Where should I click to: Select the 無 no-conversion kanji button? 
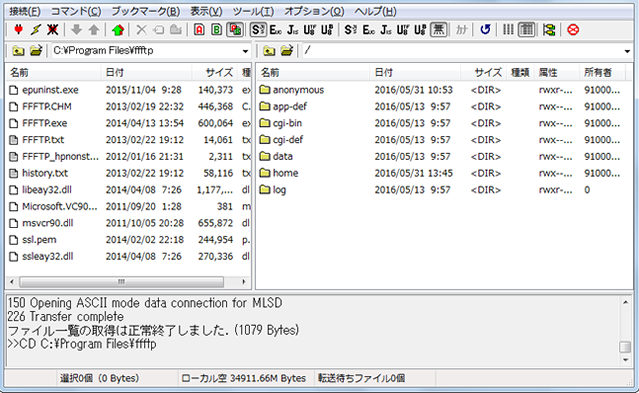click(x=438, y=30)
